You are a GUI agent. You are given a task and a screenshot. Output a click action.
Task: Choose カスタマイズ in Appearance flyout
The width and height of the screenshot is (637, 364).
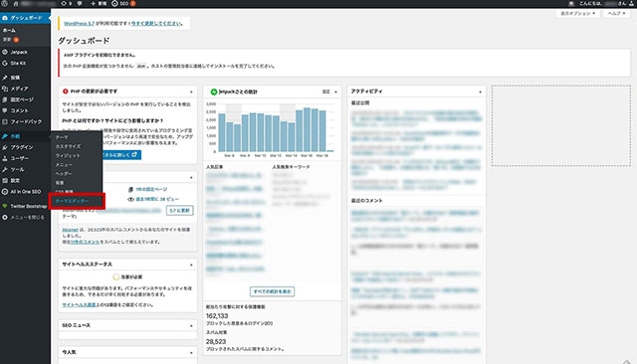click(x=69, y=146)
